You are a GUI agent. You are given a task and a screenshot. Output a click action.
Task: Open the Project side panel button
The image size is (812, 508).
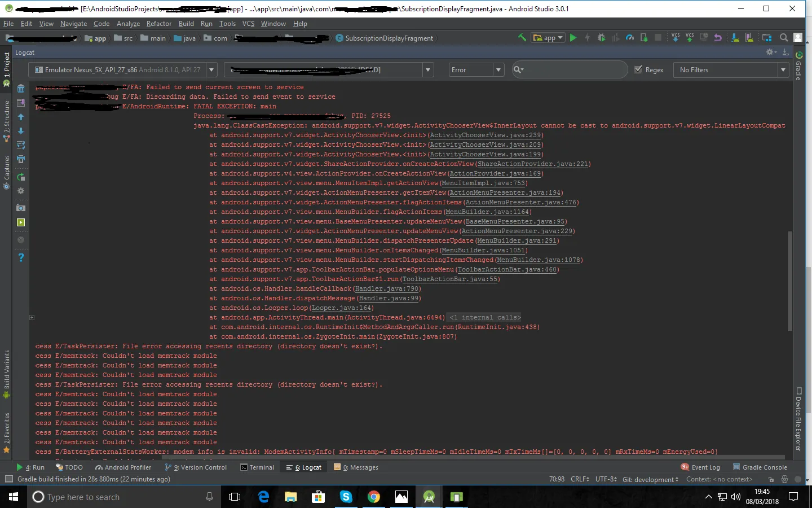tap(7, 69)
